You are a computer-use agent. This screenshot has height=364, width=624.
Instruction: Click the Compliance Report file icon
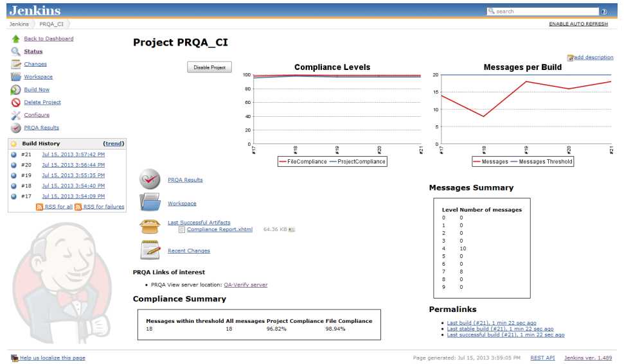click(x=182, y=230)
